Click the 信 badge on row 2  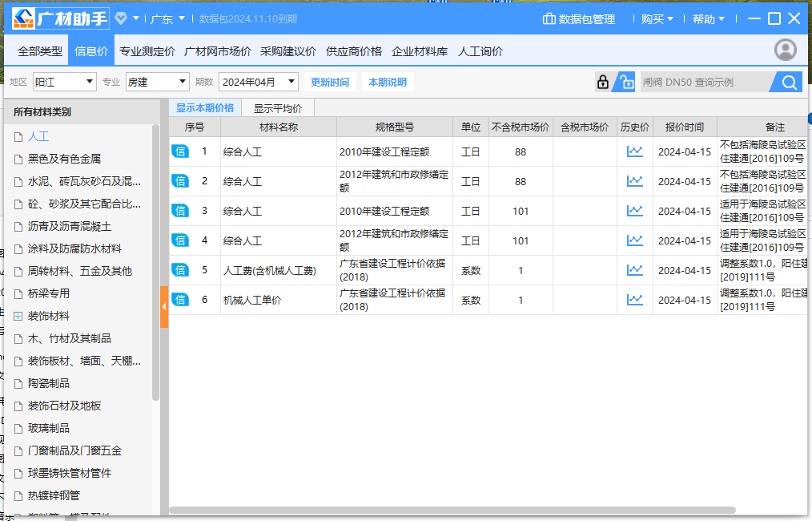coord(180,181)
